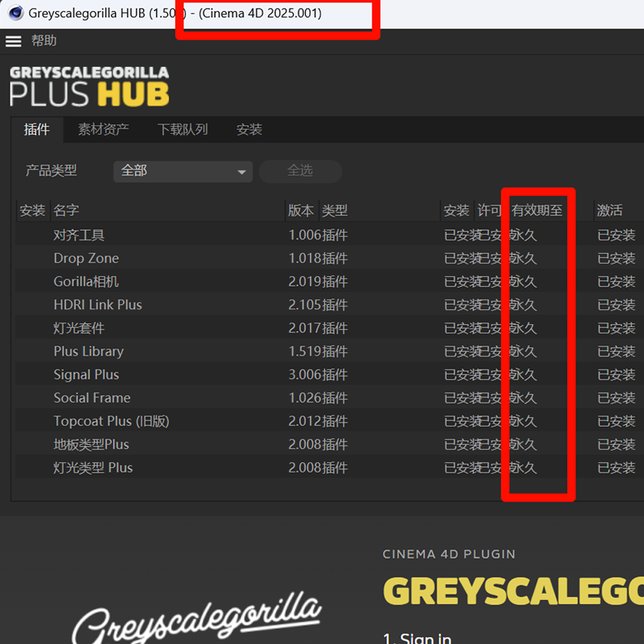Select the 灯光类型 Plus plugin row

(x=330, y=468)
